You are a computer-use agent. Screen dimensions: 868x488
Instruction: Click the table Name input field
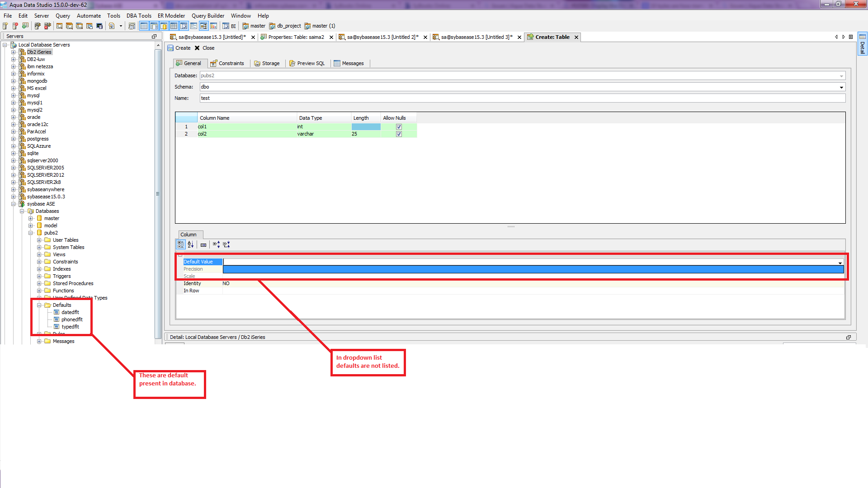coord(522,98)
